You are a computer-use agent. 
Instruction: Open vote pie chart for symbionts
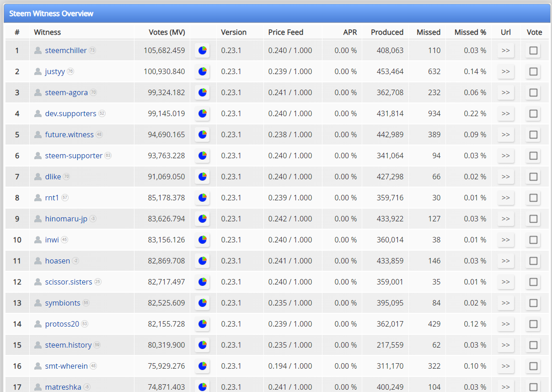pos(202,303)
